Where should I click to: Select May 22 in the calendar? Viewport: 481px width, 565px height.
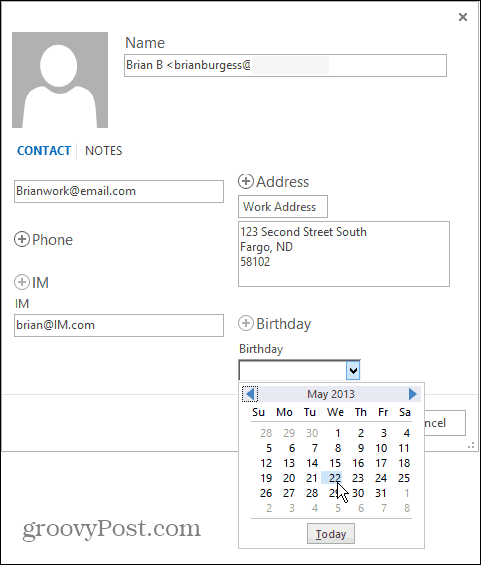tap(335, 478)
